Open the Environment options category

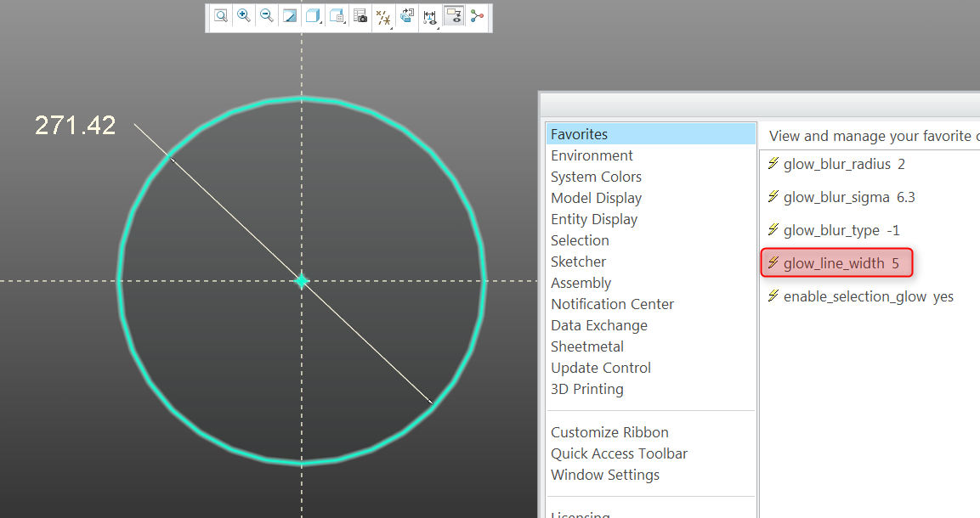coord(592,155)
